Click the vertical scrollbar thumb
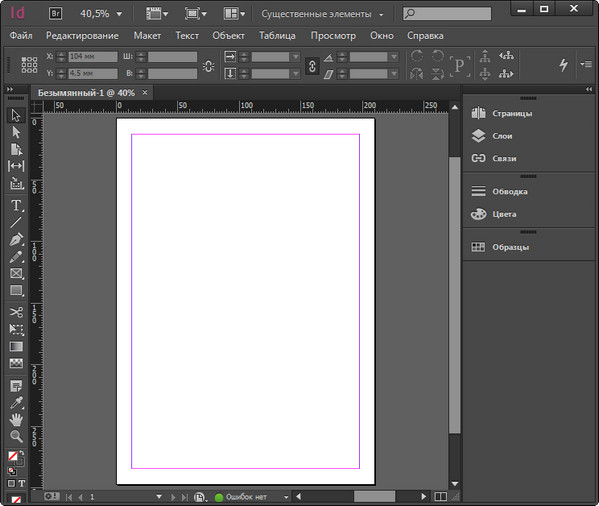 pos(455,295)
